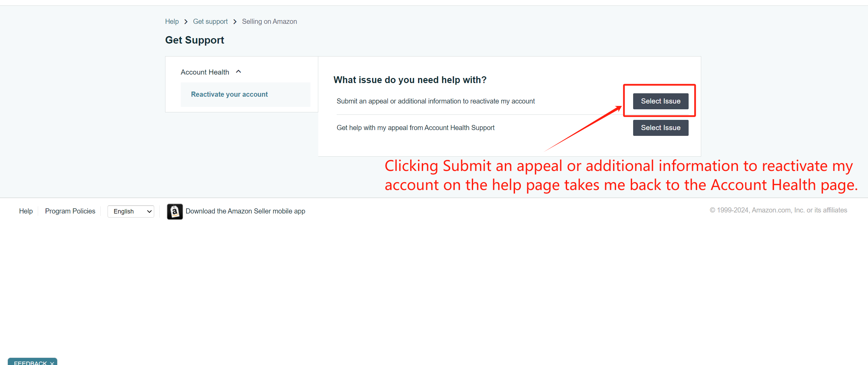Open the English language dropdown
Screen dimensions: 868x365
[x=131, y=211]
